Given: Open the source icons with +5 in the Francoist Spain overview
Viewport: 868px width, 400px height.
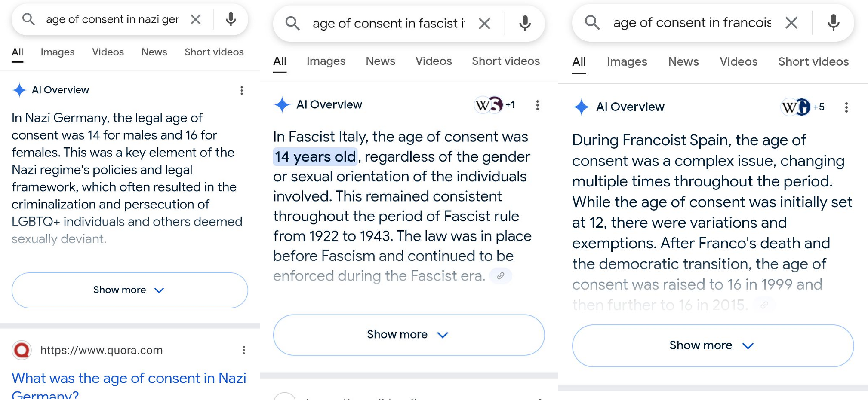Looking at the screenshot, I should [x=803, y=107].
